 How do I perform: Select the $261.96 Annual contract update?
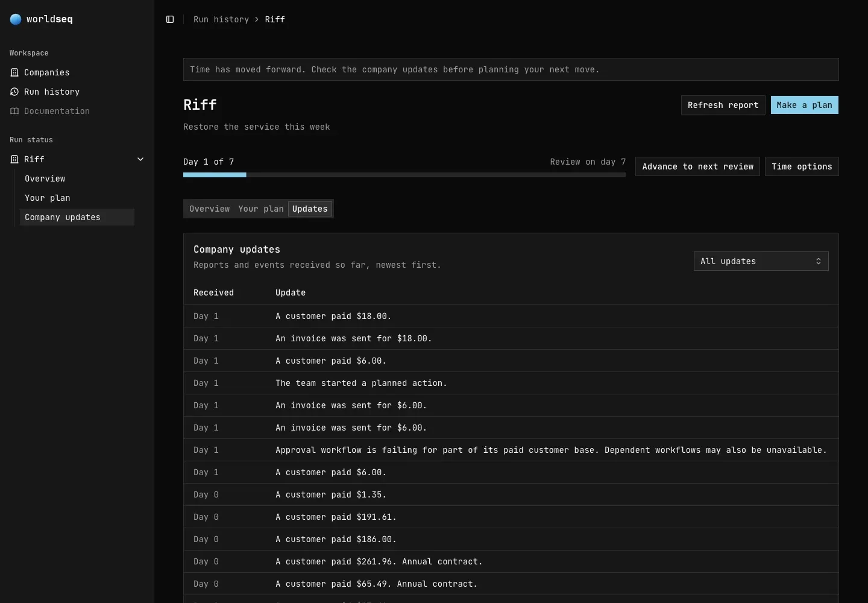click(x=511, y=561)
